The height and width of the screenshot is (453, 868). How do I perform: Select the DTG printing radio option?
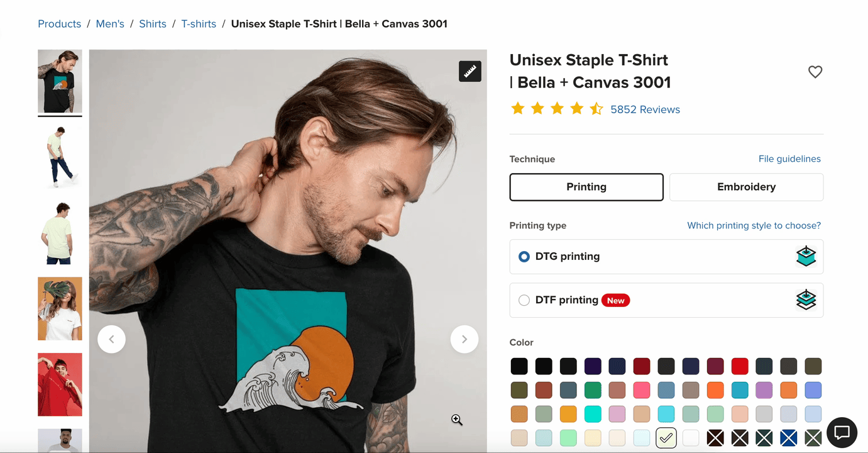pos(524,257)
